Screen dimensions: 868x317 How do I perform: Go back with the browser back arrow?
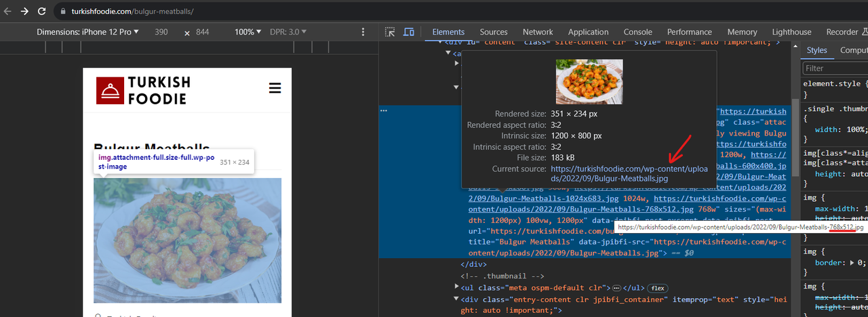(8, 12)
